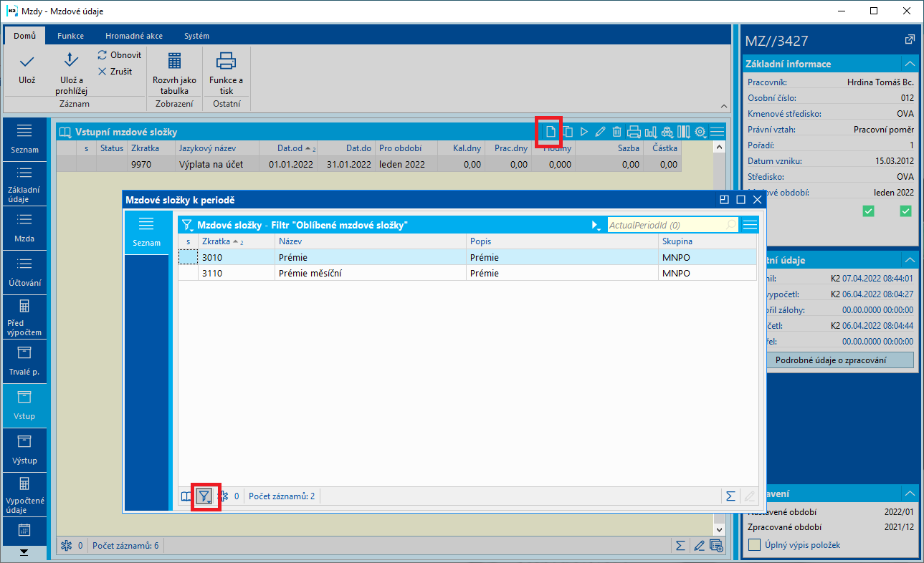Click the right green checkbox in Základní informace
The height and width of the screenshot is (563, 924).
pos(905,211)
